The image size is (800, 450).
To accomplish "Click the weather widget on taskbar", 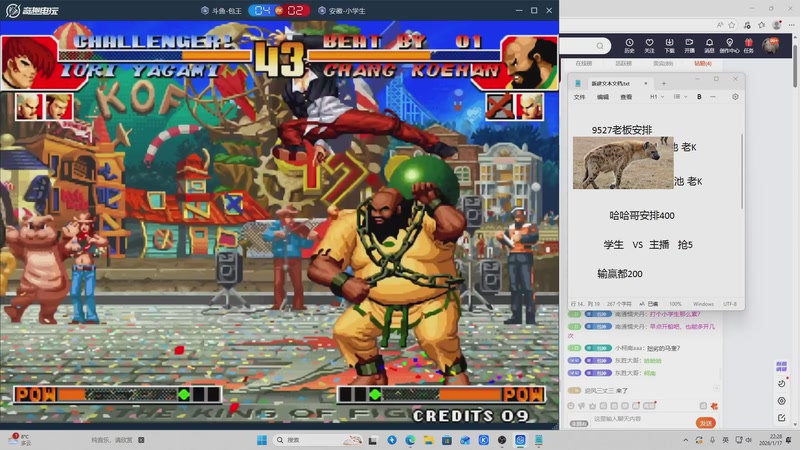I will (20, 440).
